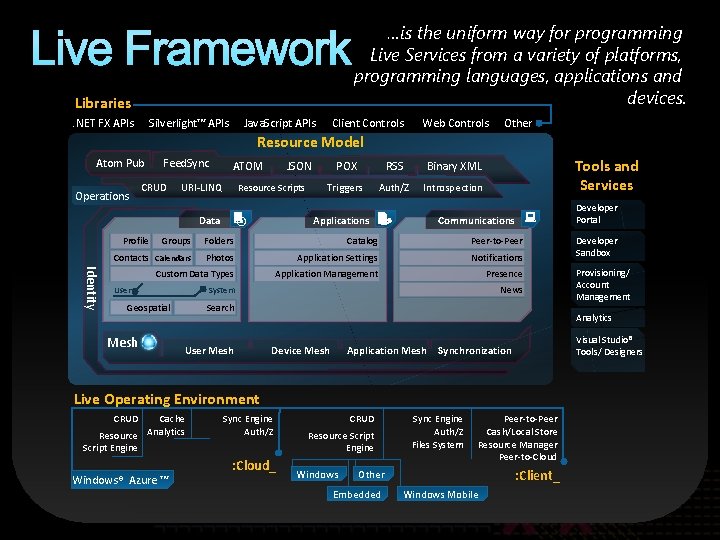Click the Developer Sandbox box
The image size is (720, 540).
coord(608,247)
